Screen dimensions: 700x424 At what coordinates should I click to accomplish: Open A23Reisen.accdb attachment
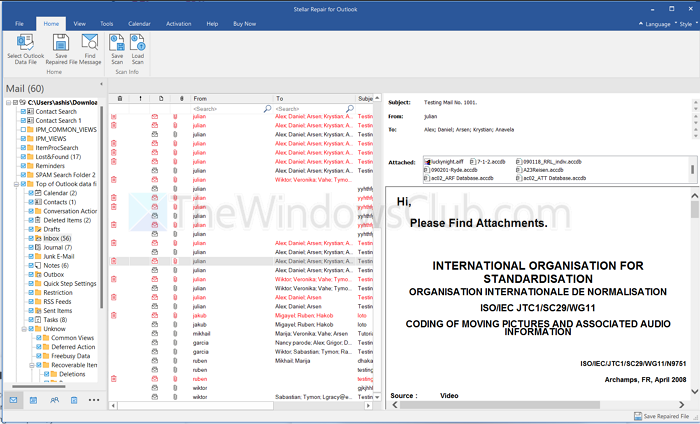(539, 170)
